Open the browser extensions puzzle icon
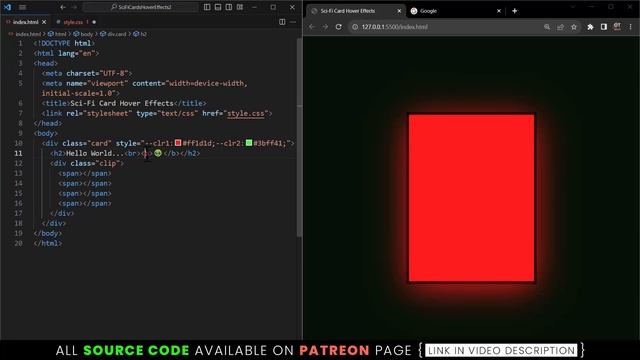Screen dimensions: 640x360 [x=590, y=27]
